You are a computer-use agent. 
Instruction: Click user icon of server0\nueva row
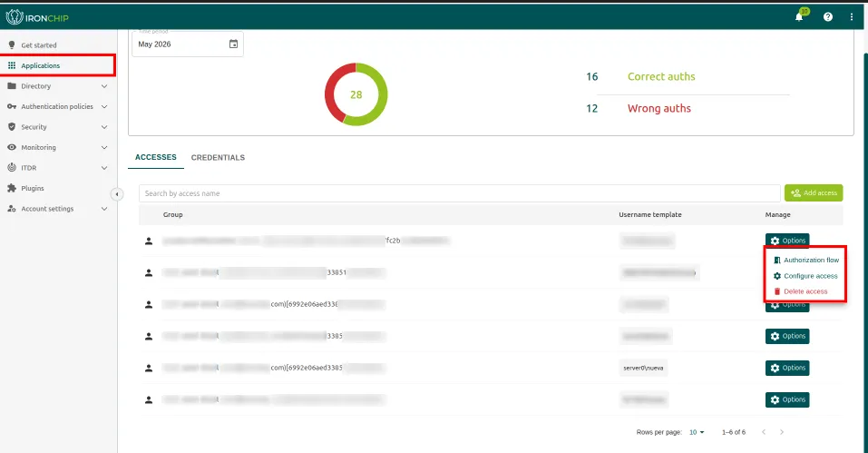[149, 368]
